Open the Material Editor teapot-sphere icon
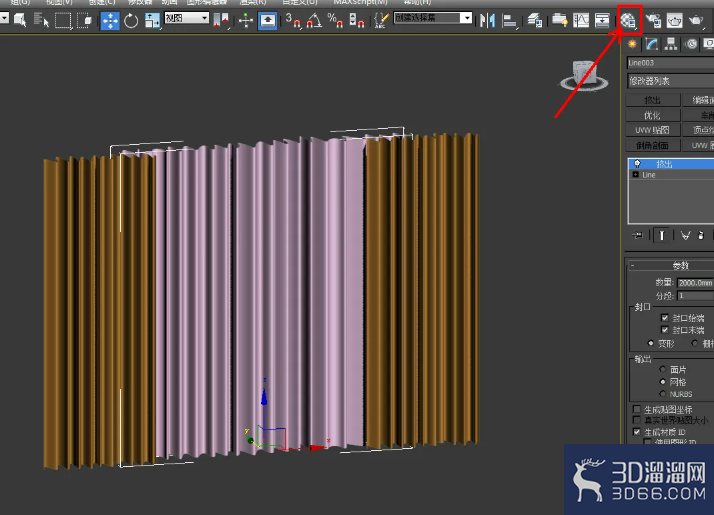This screenshot has width=714, height=515. [x=629, y=20]
